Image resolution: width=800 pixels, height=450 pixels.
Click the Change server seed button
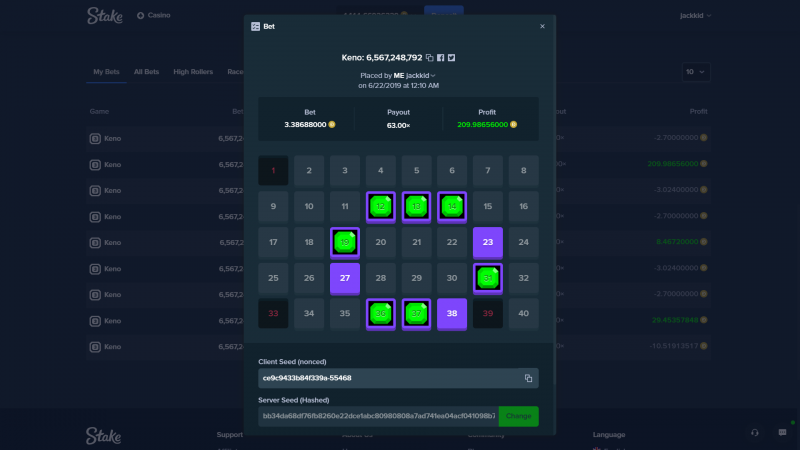click(518, 416)
